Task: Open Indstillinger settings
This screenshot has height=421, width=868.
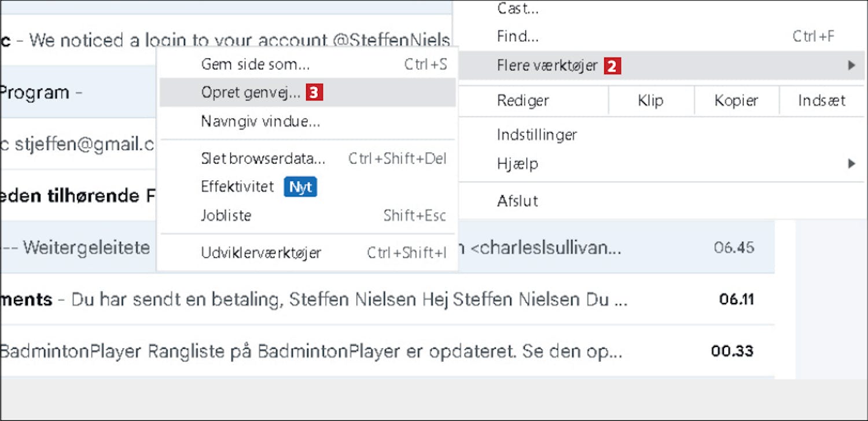Action: pos(537,135)
